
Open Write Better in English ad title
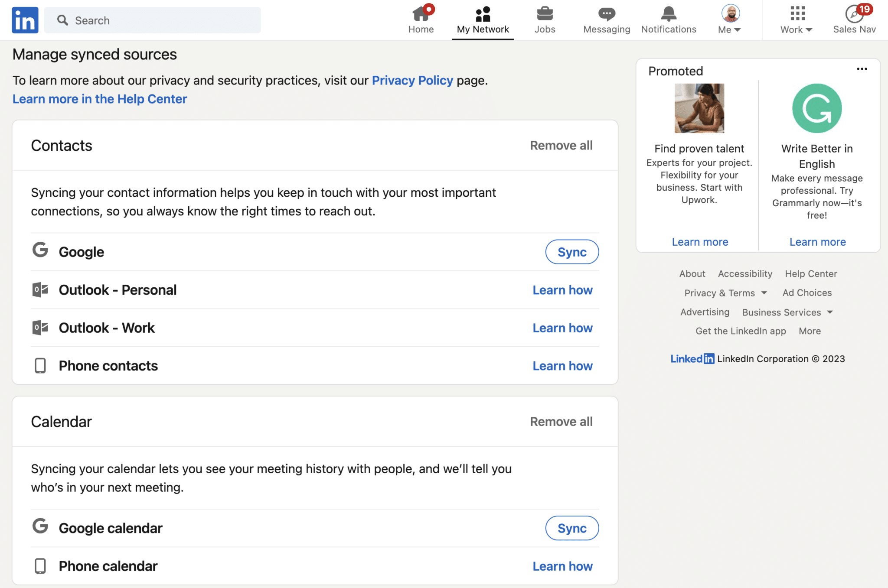tap(817, 156)
